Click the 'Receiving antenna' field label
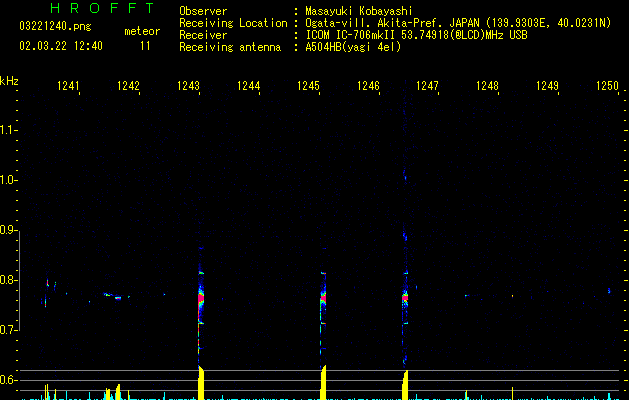 pyautogui.click(x=230, y=47)
